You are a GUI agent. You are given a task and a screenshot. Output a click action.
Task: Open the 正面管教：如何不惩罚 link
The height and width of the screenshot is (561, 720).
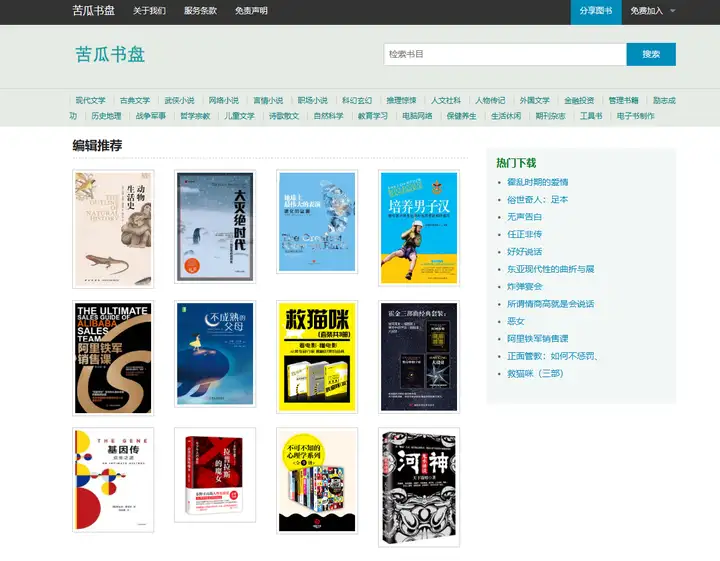coord(552,356)
